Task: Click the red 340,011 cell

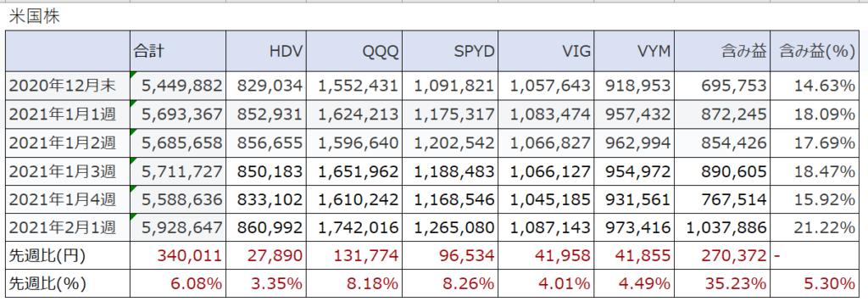Action: [x=177, y=255]
